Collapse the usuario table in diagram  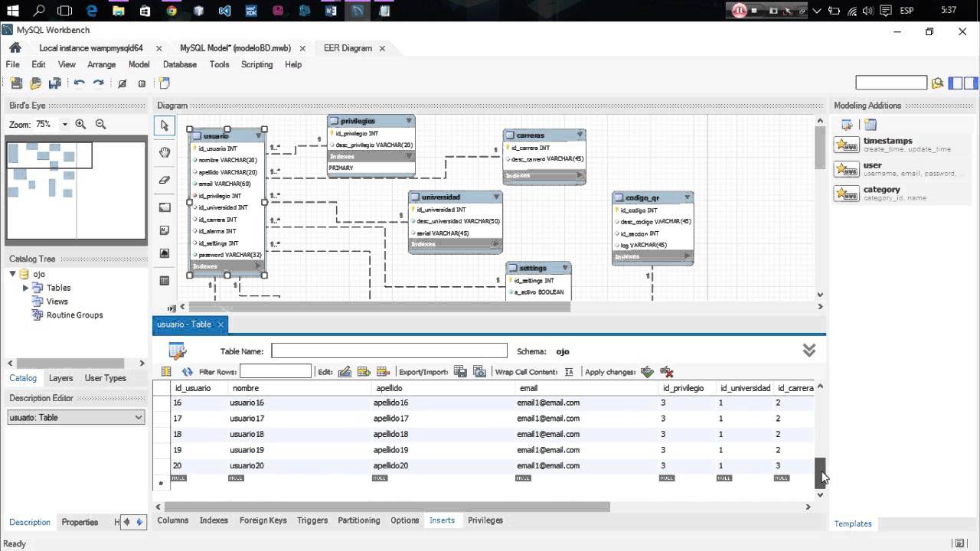coord(258,135)
